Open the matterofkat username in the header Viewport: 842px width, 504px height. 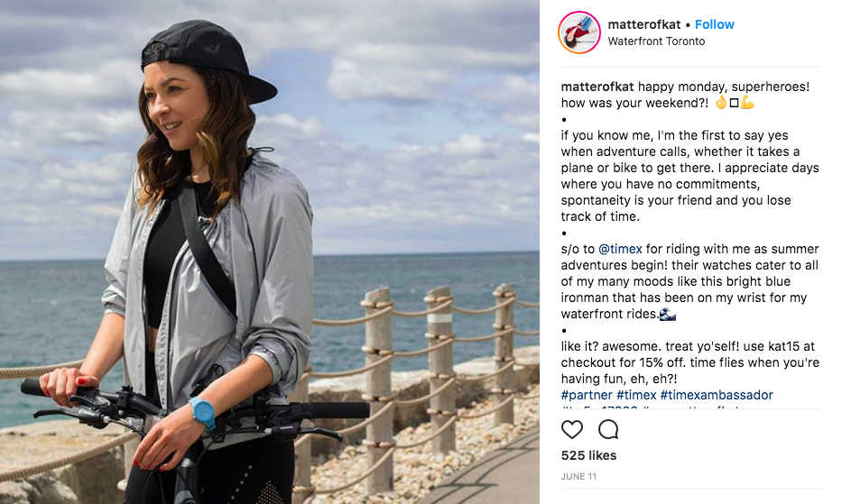tap(643, 24)
